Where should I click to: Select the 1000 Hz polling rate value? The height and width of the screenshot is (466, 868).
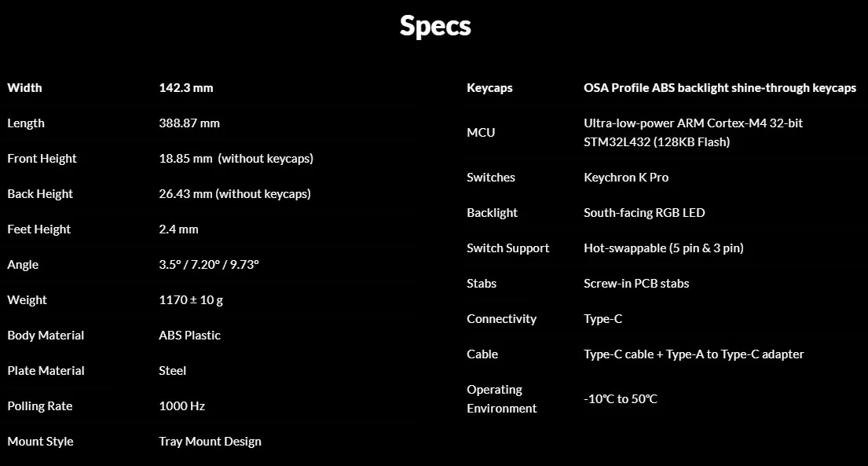coord(181,406)
